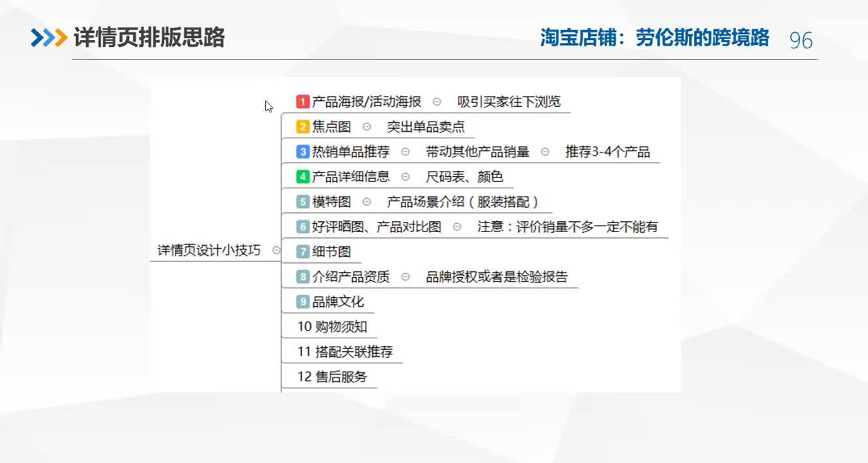This screenshot has width=868, height=463.
Task: Select the 好评晒图、产品对比图 topic
Action: point(376,227)
